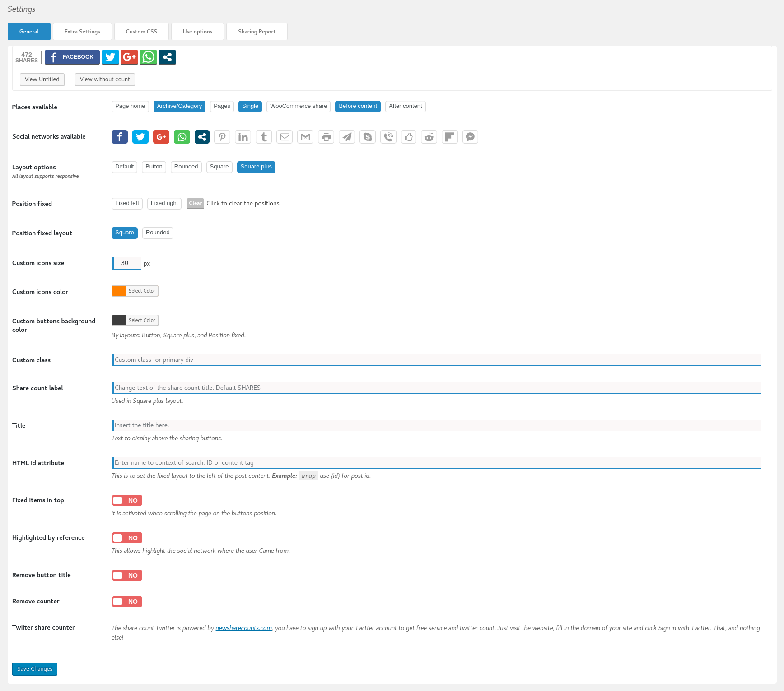The width and height of the screenshot is (784, 691).
Task: Enable the Fixed Items in top toggle
Action: click(x=126, y=500)
